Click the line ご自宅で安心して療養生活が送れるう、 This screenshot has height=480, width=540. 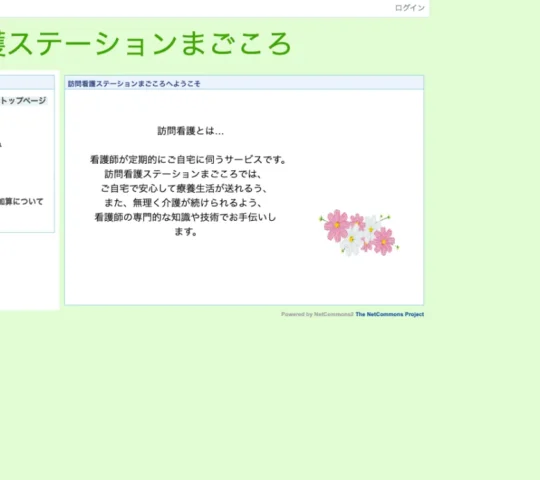pyautogui.click(x=184, y=188)
